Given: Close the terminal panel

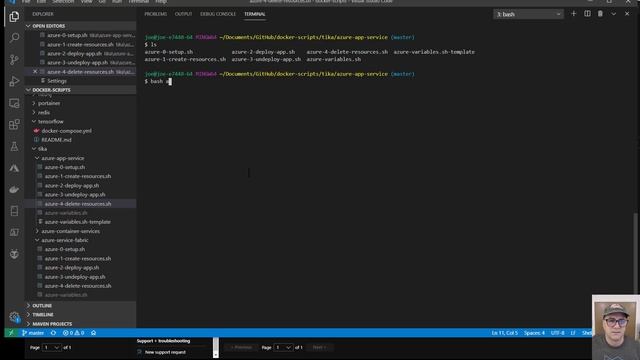Looking at the screenshot, I should point(627,14).
